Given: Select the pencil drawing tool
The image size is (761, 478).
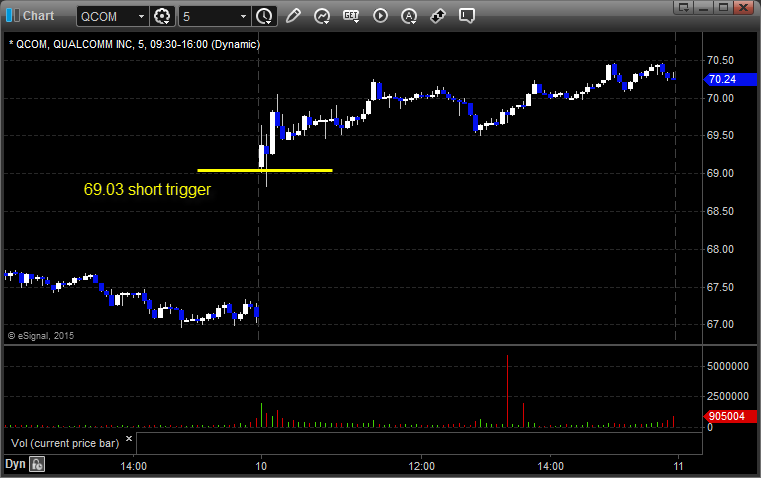Looking at the screenshot, I should click(293, 16).
